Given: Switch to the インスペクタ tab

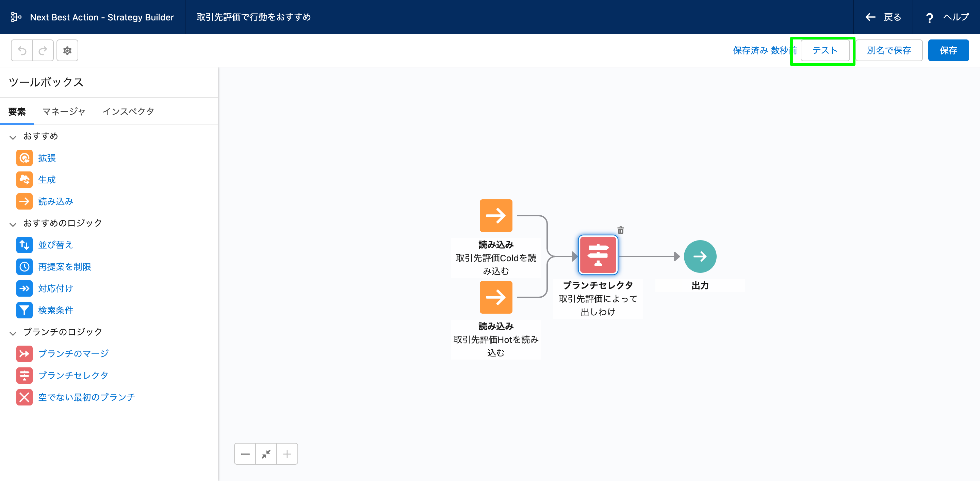Looking at the screenshot, I should pyautogui.click(x=128, y=112).
